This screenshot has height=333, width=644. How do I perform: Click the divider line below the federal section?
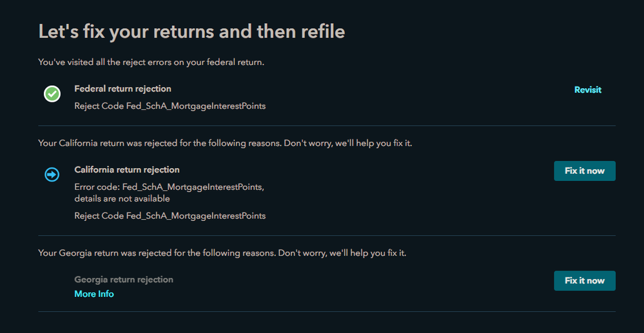(327, 126)
